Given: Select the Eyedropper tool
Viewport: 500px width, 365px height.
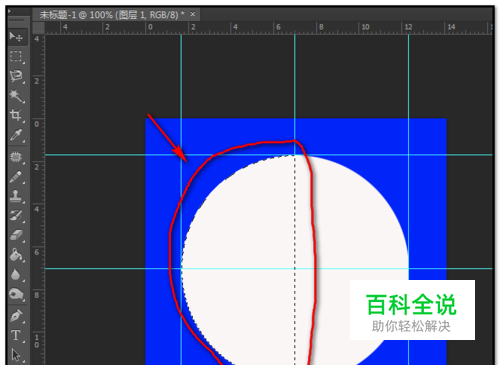Looking at the screenshot, I should click(x=16, y=135).
